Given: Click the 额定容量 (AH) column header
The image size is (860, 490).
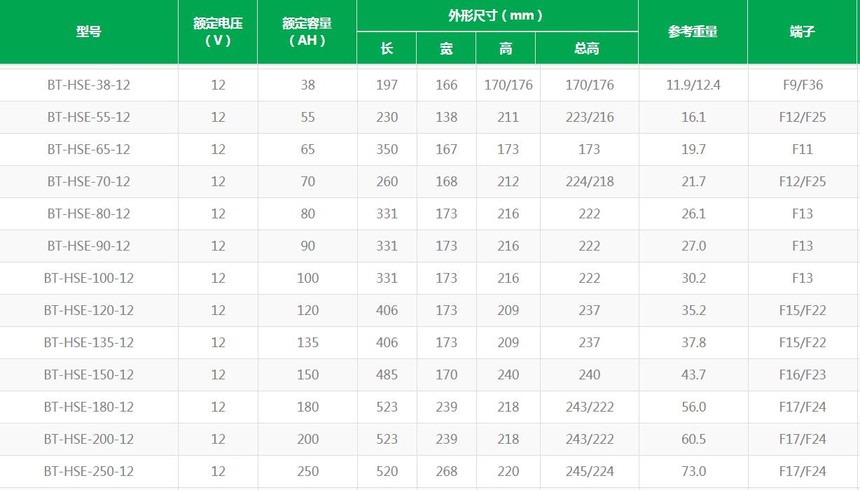Looking at the screenshot, I should [x=307, y=31].
